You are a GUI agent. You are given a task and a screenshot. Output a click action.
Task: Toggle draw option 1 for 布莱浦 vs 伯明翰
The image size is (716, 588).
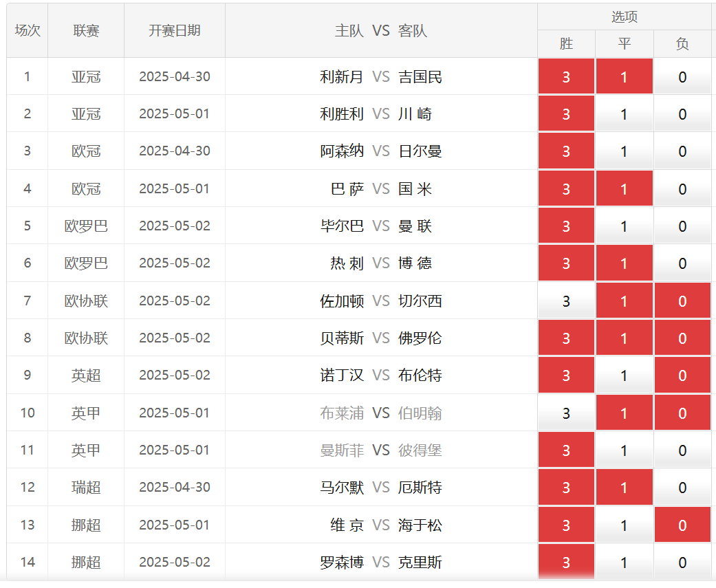[x=625, y=413]
